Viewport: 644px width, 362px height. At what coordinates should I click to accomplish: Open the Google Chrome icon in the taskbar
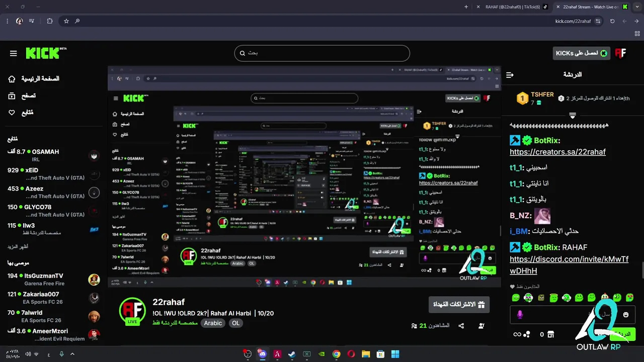[x=336, y=354]
